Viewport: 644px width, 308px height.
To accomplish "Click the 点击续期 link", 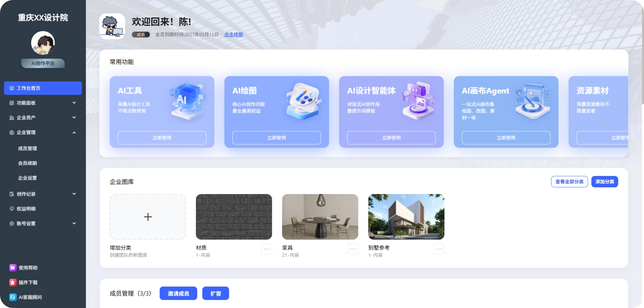I will [x=233, y=35].
